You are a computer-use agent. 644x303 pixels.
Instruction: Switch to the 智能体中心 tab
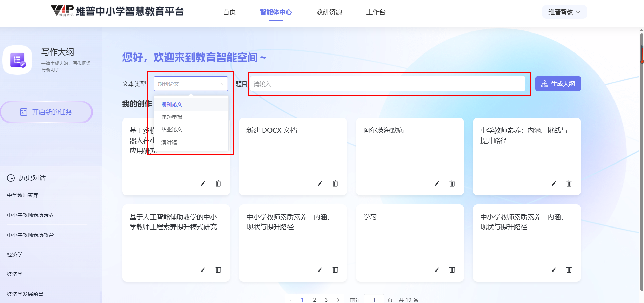pyautogui.click(x=276, y=12)
